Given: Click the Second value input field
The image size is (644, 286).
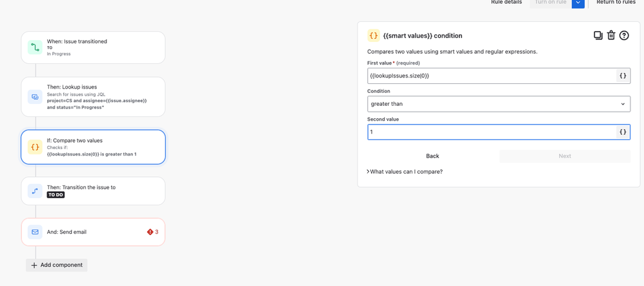Looking at the screenshot, I should (x=492, y=132).
